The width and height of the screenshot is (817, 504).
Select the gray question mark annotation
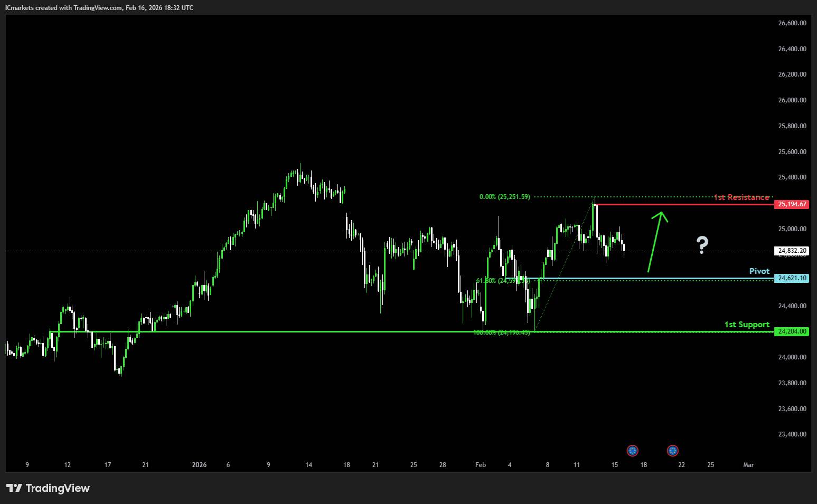pyautogui.click(x=701, y=245)
